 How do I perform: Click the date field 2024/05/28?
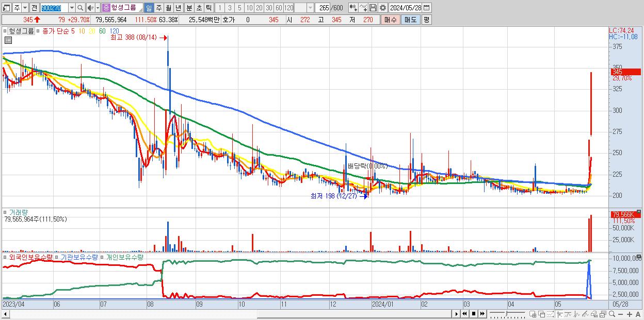click(406, 8)
